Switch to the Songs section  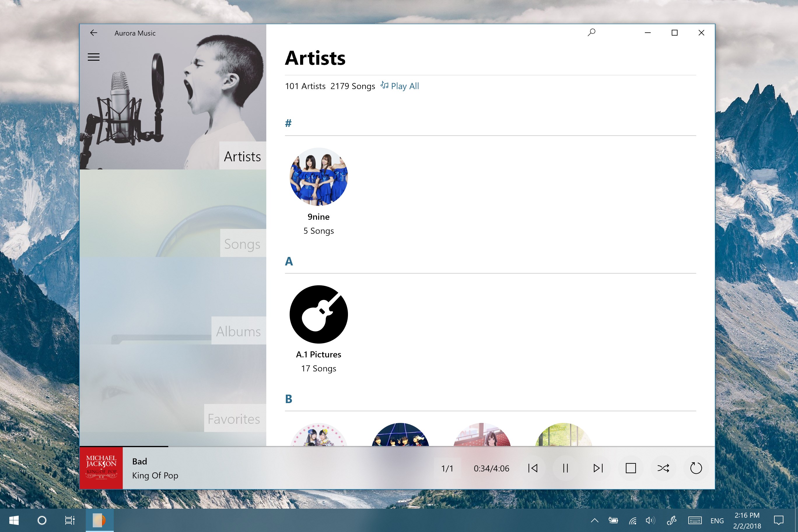242,244
